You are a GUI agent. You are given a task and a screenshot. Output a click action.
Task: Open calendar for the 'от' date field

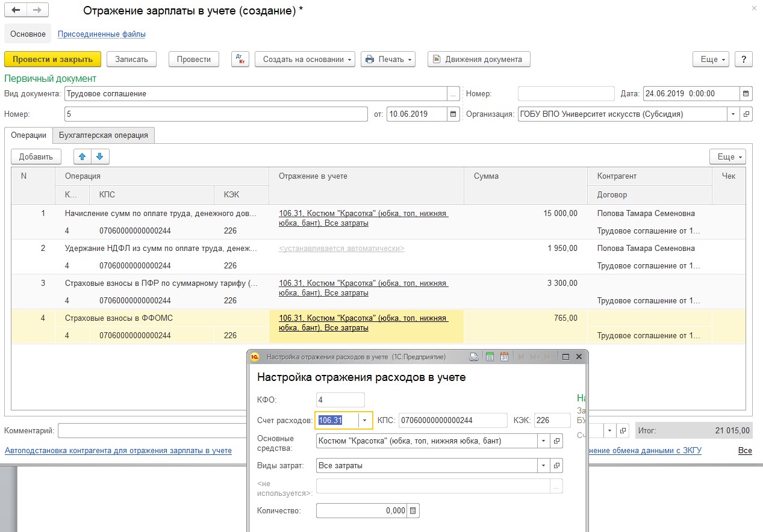click(x=453, y=114)
